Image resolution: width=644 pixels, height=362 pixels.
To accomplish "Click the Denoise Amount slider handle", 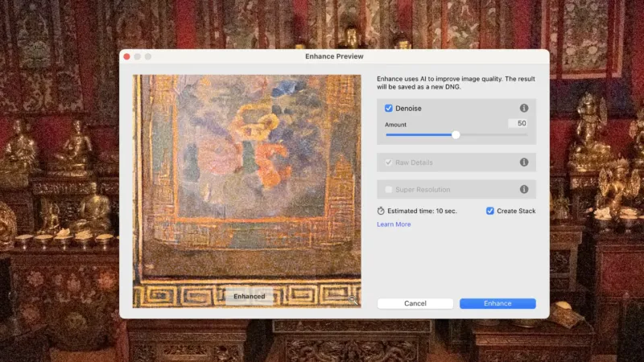I will point(456,134).
